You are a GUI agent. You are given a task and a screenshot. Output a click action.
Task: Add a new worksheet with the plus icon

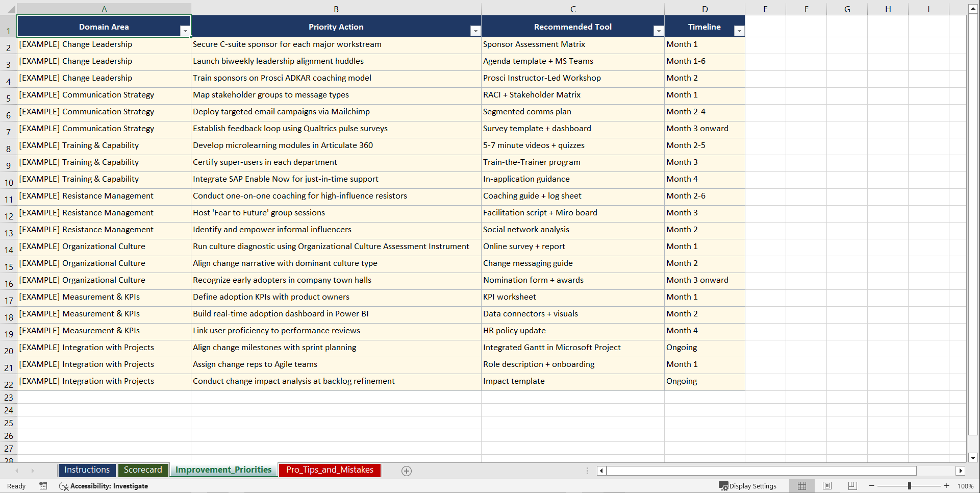coord(407,471)
